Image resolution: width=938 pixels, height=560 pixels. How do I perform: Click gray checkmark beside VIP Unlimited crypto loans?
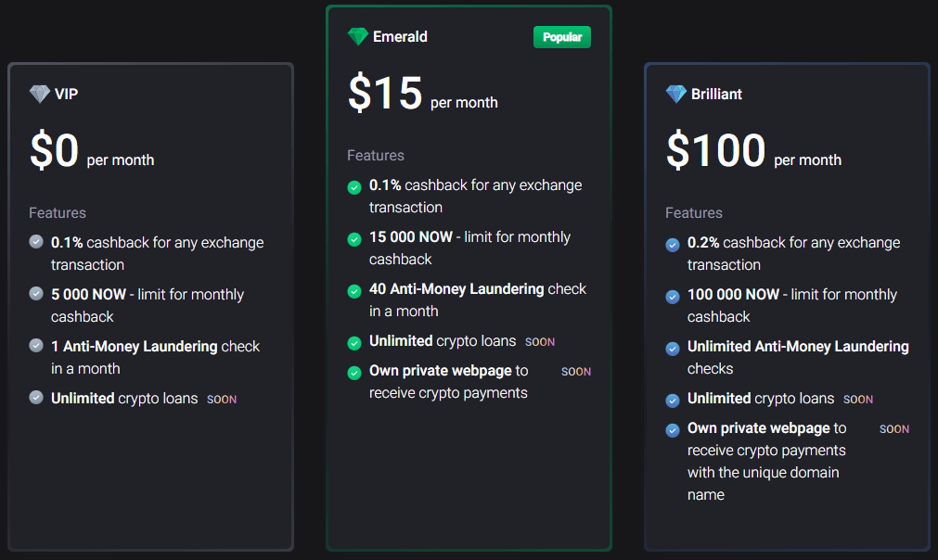click(36, 400)
